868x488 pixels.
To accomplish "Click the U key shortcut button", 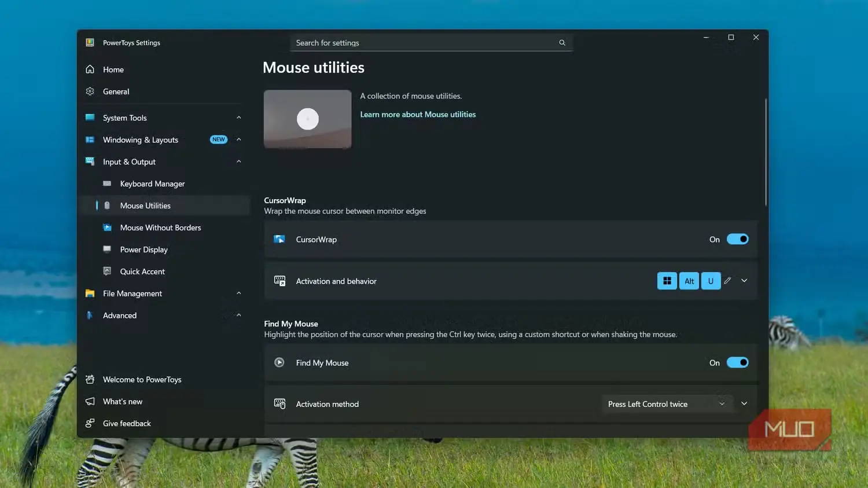I will point(711,281).
